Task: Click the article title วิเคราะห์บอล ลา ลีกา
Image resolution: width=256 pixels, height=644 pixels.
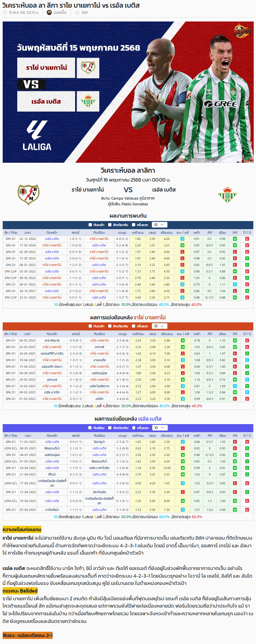Action: tap(71, 5)
